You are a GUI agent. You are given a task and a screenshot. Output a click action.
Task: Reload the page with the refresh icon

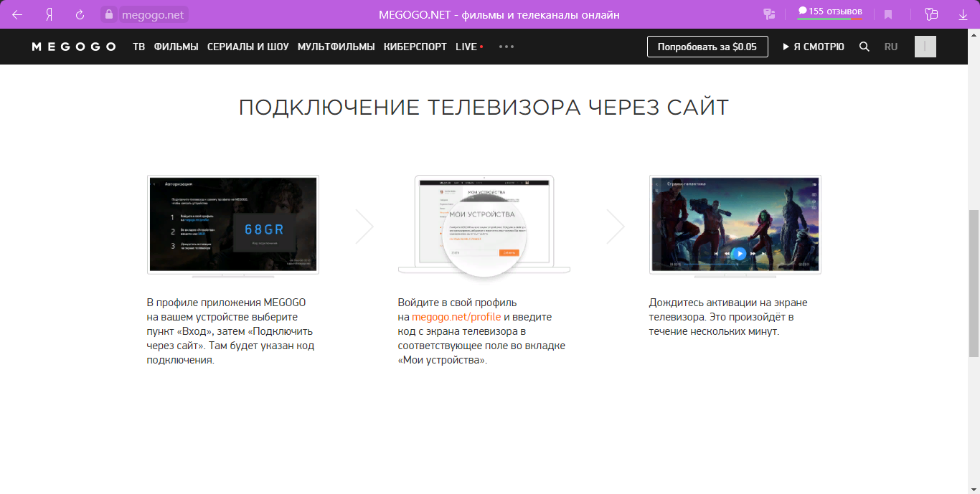point(80,14)
